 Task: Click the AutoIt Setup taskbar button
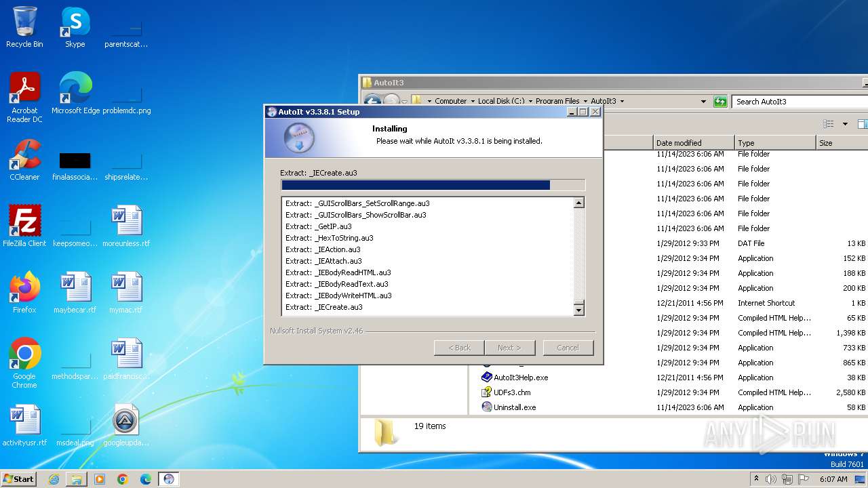[x=169, y=479]
